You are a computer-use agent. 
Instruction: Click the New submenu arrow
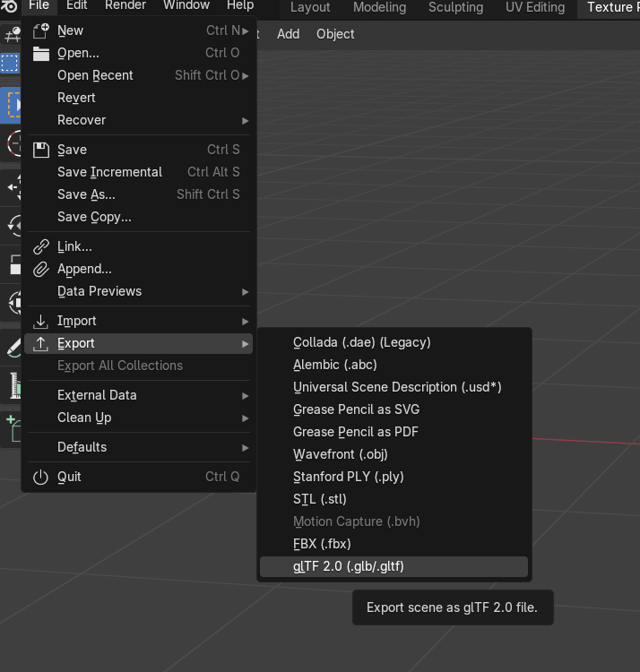tap(246, 30)
